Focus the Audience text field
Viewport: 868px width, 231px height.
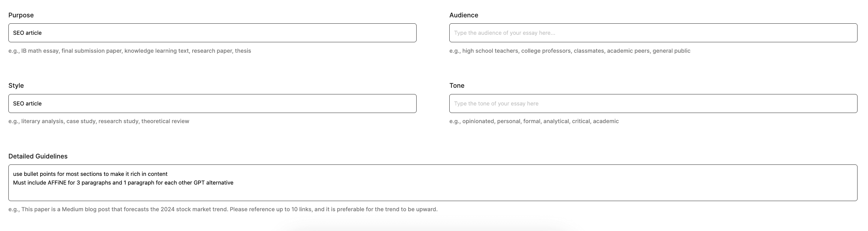653,33
